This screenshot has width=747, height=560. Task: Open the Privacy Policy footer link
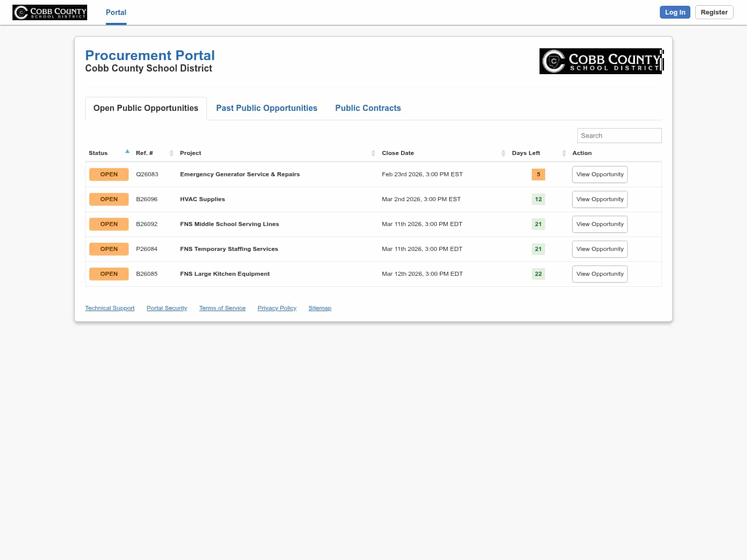click(x=276, y=308)
